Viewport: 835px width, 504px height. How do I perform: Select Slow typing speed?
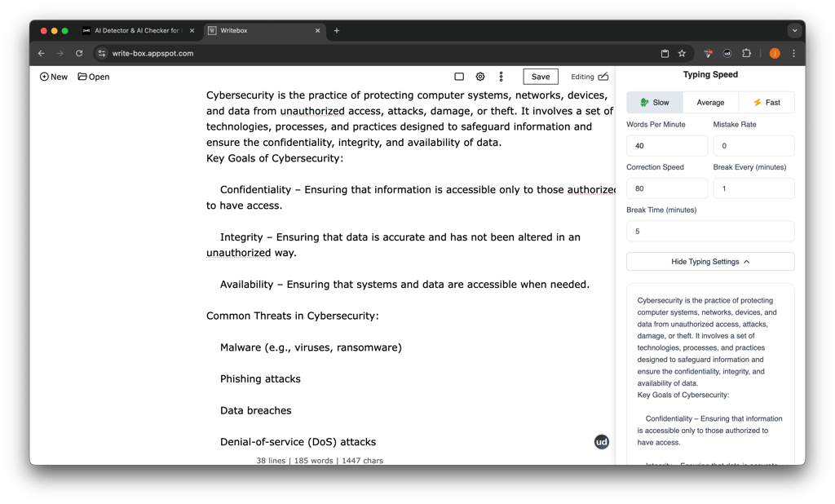pyautogui.click(x=655, y=102)
